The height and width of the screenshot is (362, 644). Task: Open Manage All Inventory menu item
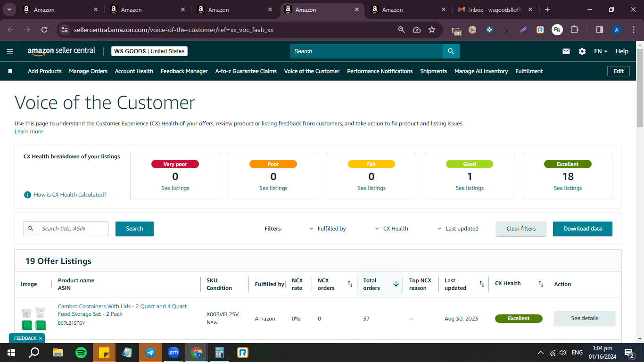pyautogui.click(x=481, y=71)
